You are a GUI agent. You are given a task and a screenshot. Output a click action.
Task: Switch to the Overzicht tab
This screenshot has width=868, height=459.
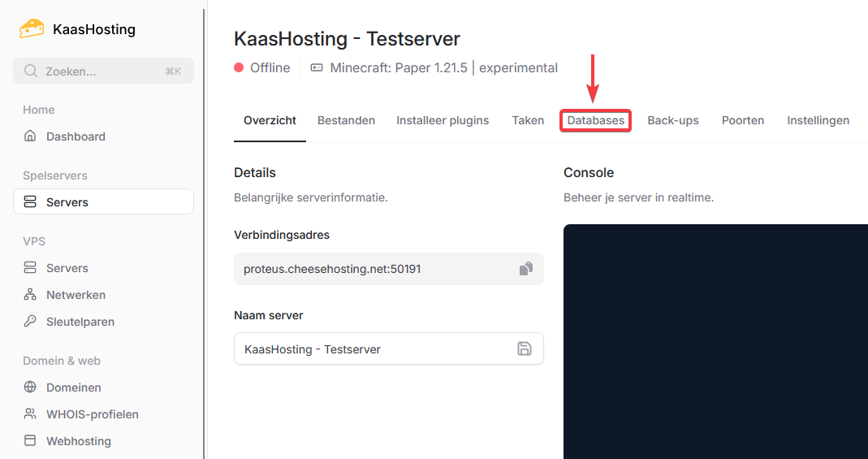pos(270,120)
